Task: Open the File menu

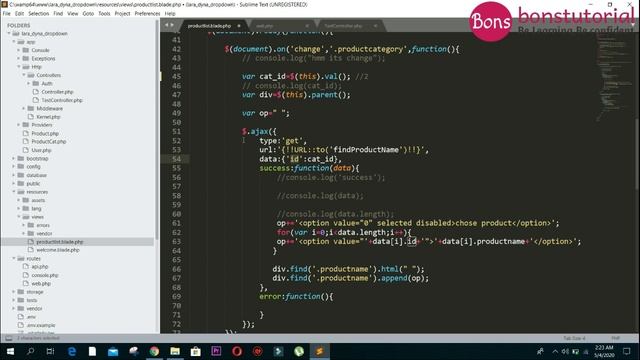Action: (7, 13)
